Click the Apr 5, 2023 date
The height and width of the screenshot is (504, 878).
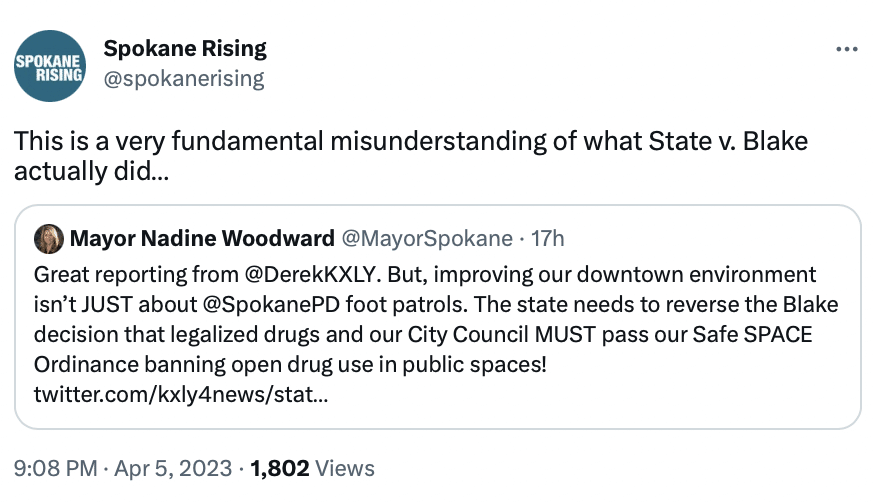(x=172, y=467)
